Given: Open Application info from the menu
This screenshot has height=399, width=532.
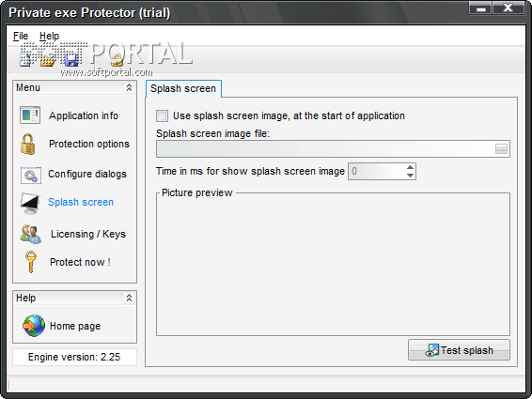Looking at the screenshot, I should [x=84, y=115].
